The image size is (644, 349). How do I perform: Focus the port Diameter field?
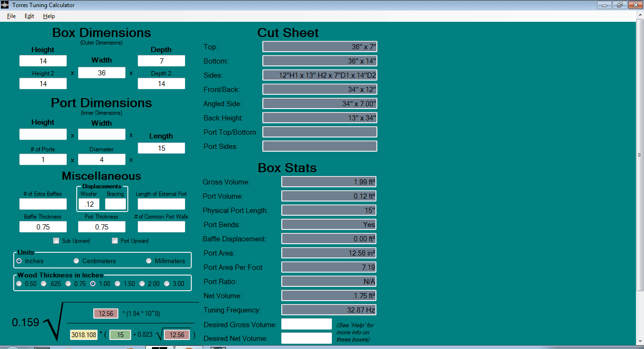pyautogui.click(x=102, y=159)
